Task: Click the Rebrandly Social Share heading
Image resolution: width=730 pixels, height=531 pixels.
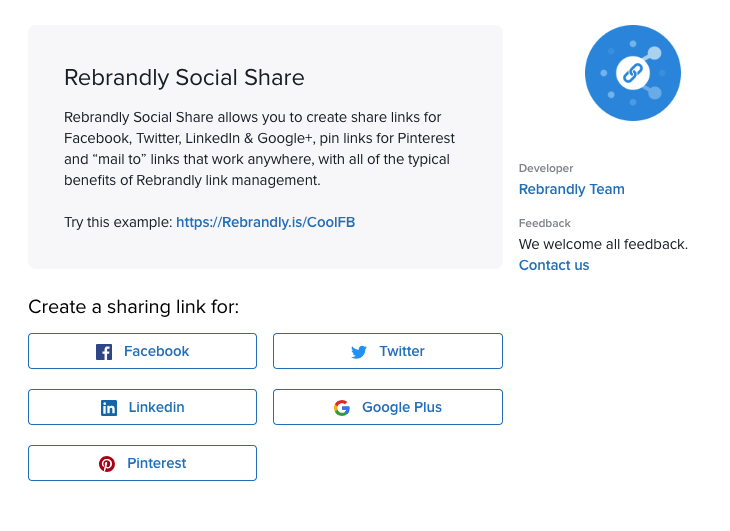Action: point(184,78)
